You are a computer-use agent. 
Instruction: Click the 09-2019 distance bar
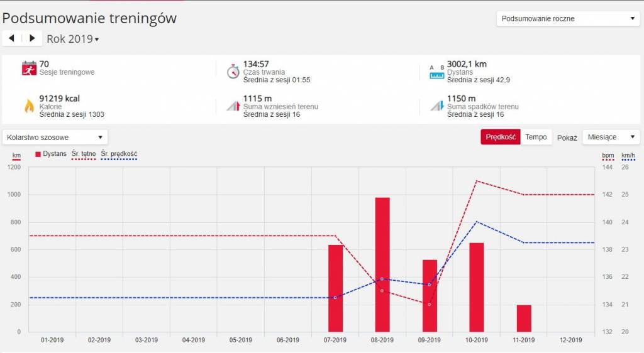(430, 296)
